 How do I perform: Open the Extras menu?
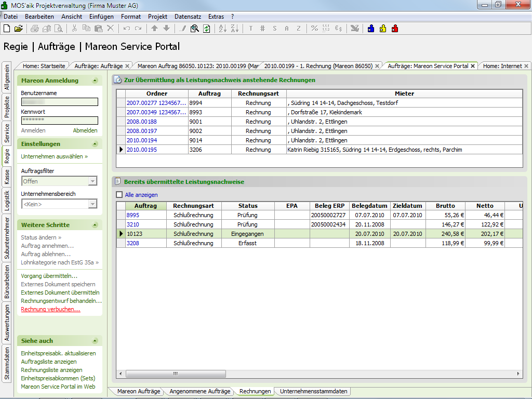(x=216, y=16)
